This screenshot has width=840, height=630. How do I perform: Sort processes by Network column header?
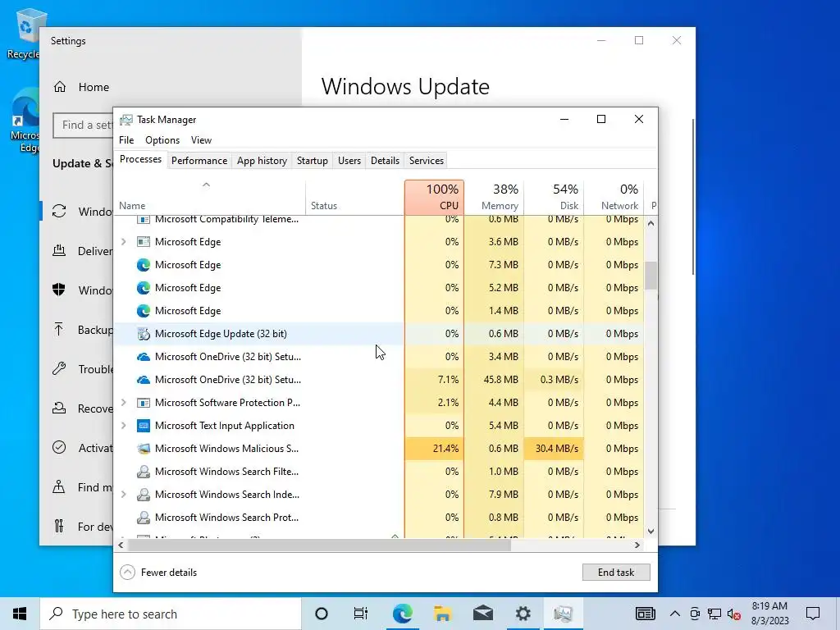click(x=614, y=197)
